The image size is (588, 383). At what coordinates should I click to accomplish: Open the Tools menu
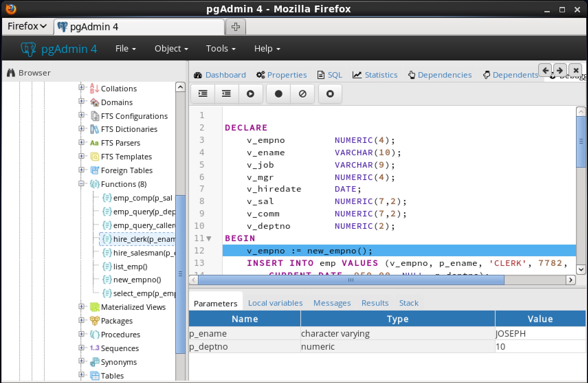pyautogui.click(x=221, y=49)
